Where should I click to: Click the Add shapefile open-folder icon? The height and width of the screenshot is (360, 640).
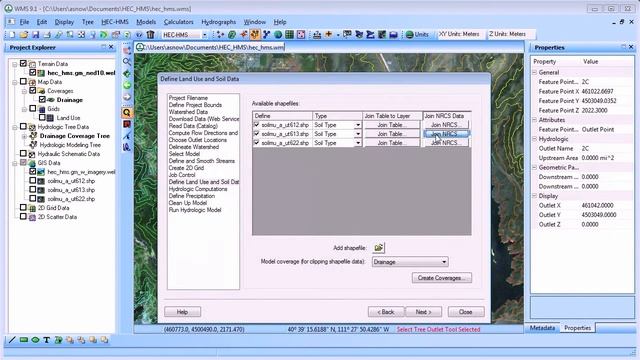click(379, 248)
